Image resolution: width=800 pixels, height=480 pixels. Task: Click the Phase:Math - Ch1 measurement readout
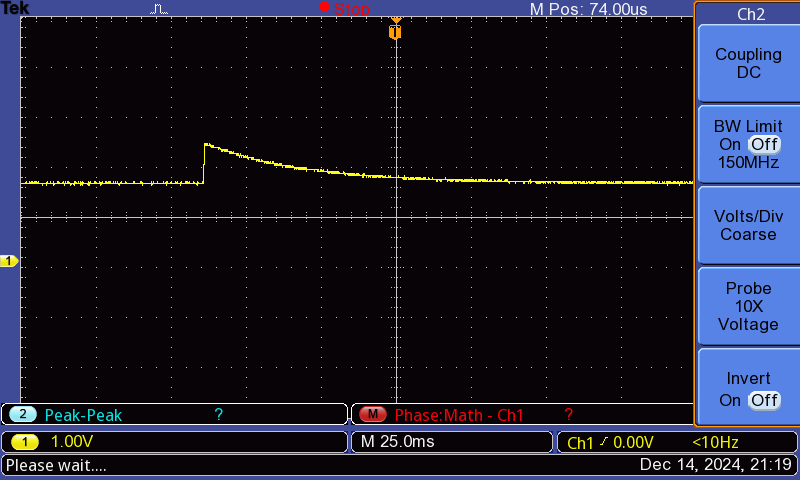(x=459, y=415)
